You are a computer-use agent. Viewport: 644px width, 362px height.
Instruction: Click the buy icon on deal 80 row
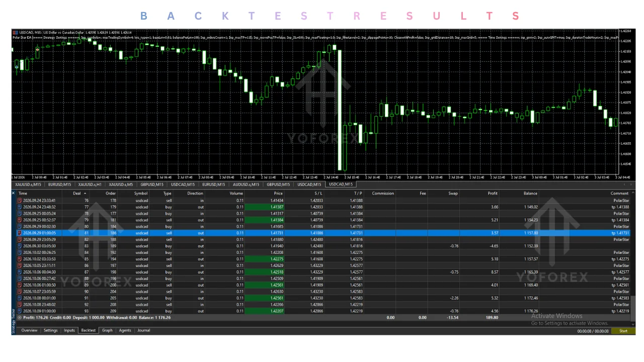[19, 227]
